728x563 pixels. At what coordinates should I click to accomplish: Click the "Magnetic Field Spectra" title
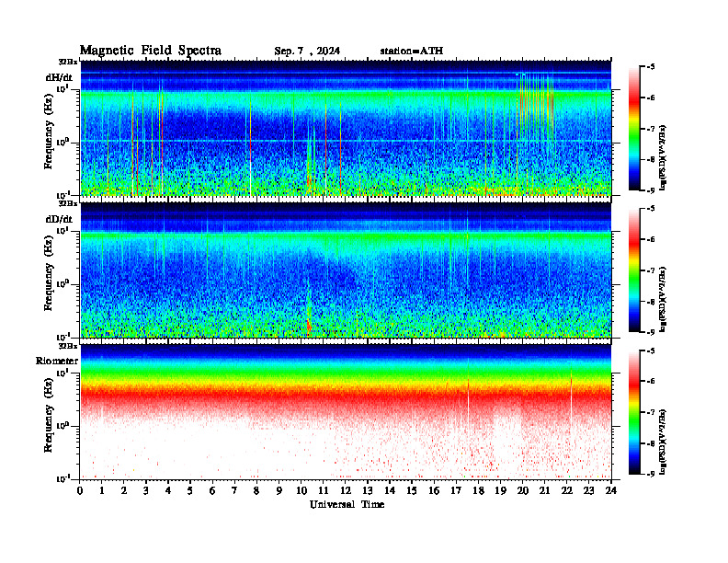tap(151, 51)
